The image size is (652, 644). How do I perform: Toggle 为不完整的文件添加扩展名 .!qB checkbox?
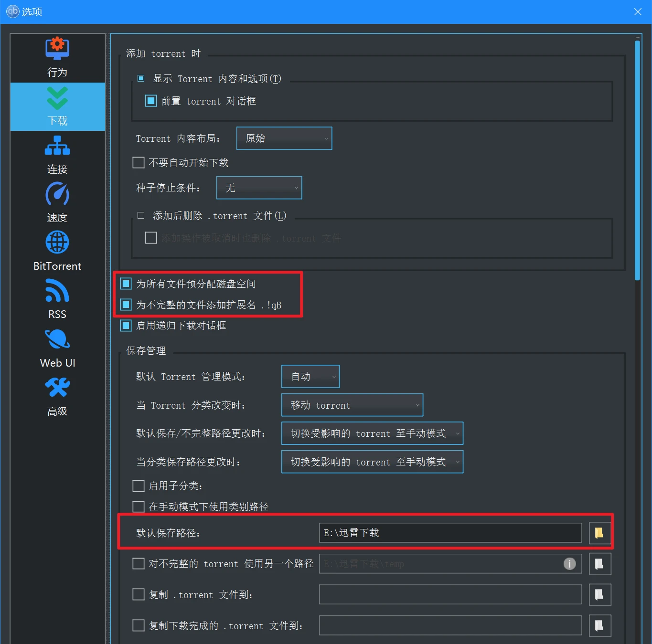tap(126, 305)
